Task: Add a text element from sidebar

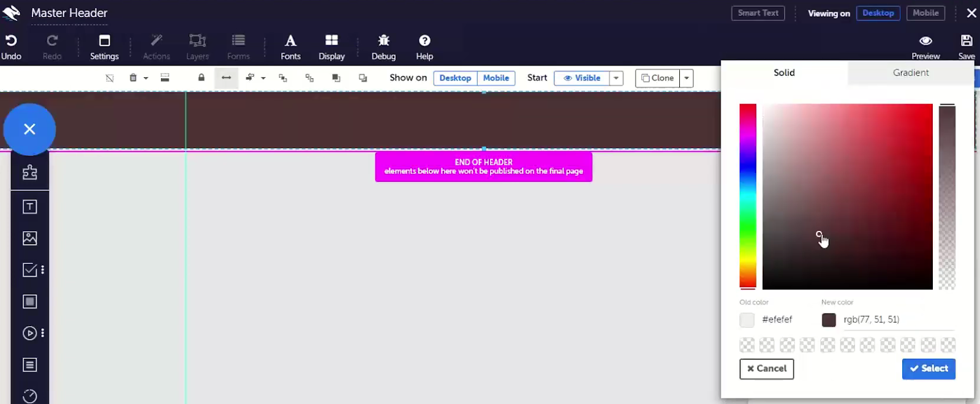Action: 29,207
